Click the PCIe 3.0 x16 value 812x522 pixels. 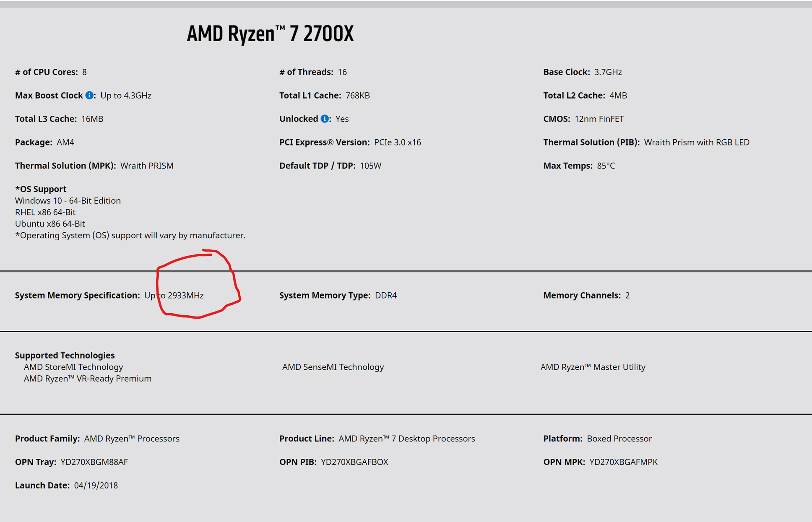(397, 142)
